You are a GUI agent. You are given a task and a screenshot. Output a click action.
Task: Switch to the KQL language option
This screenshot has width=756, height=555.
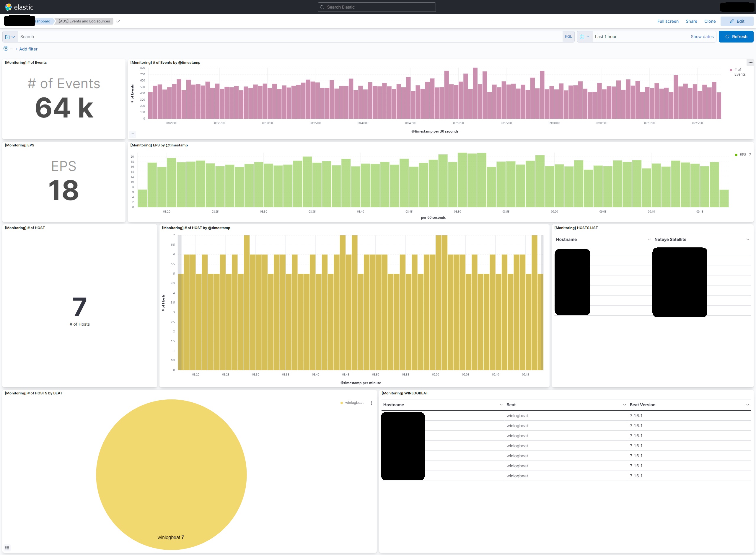(x=568, y=36)
